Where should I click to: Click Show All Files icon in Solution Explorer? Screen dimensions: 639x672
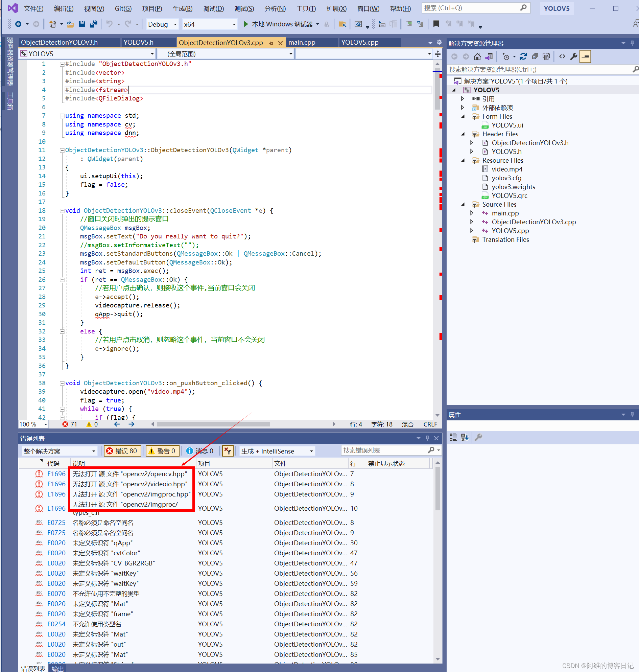point(546,56)
